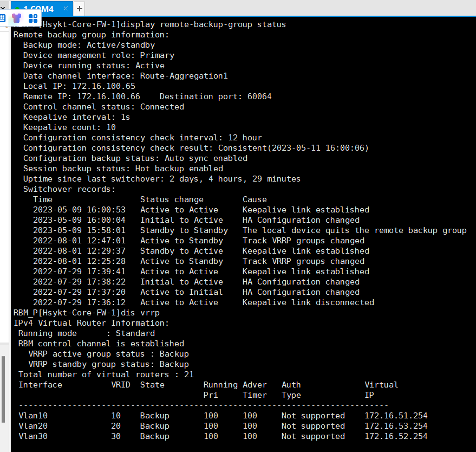Click 'Device running status: Active' line

coord(94,66)
